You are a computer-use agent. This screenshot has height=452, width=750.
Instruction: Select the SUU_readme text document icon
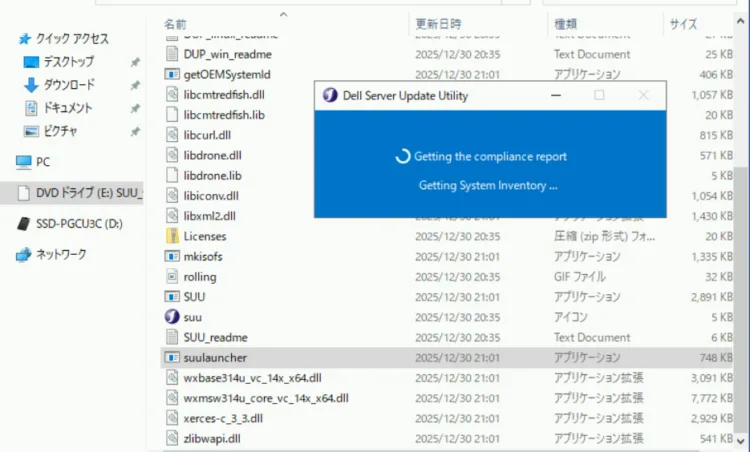point(172,337)
